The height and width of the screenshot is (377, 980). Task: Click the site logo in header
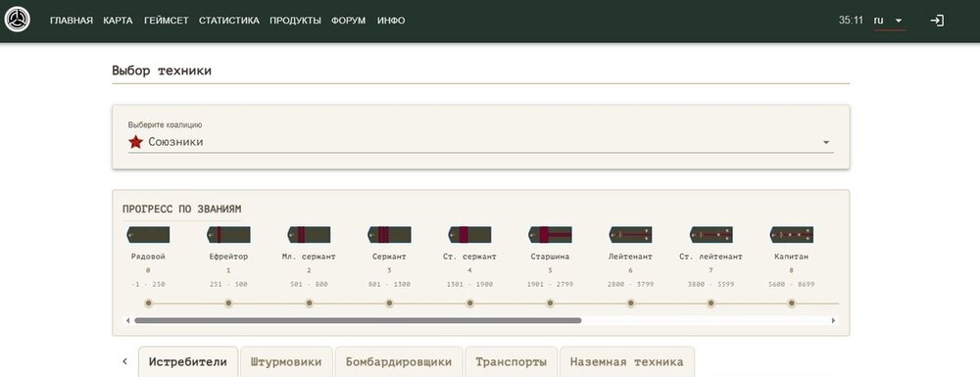17,20
